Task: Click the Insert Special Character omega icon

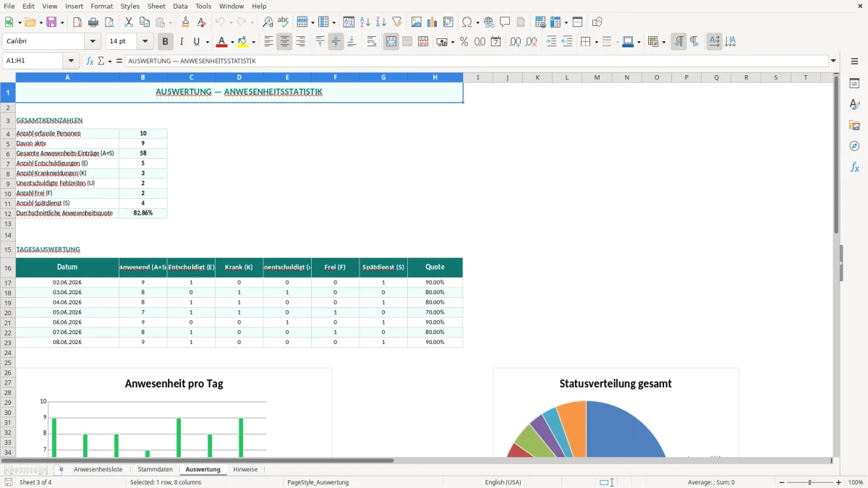Action: tap(467, 22)
